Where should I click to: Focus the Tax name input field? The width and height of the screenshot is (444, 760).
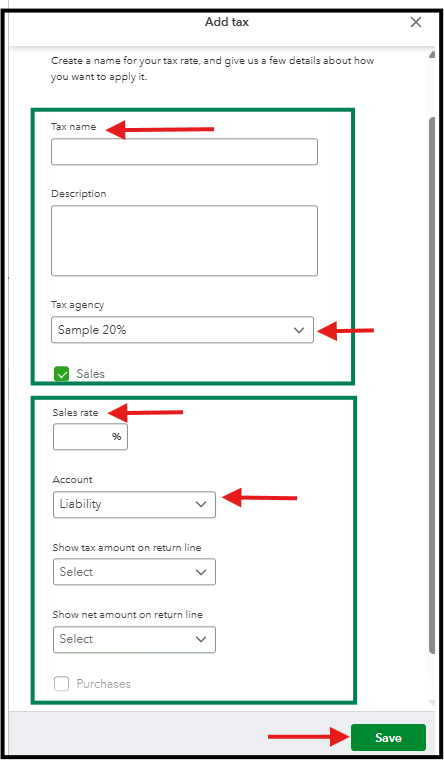[x=184, y=152]
